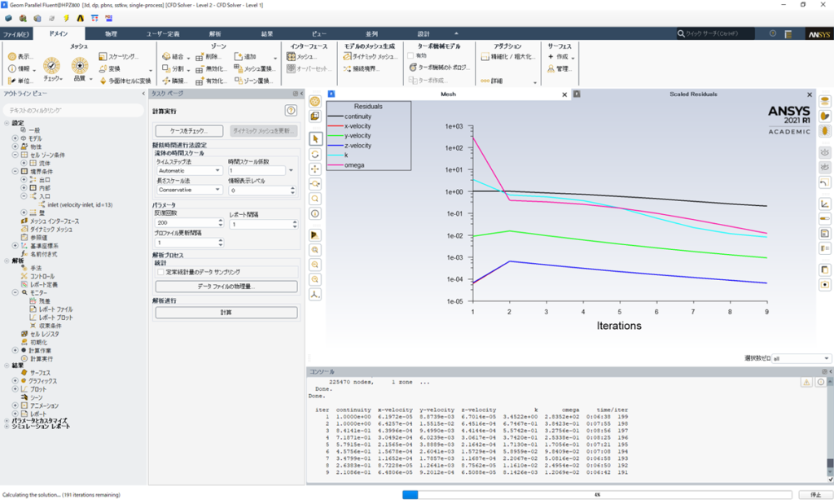Image resolution: width=834 pixels, height=504 pixels.
Task: Collapse the セル ゾーン条件 tree node
Action: click(x=15, y=155)
